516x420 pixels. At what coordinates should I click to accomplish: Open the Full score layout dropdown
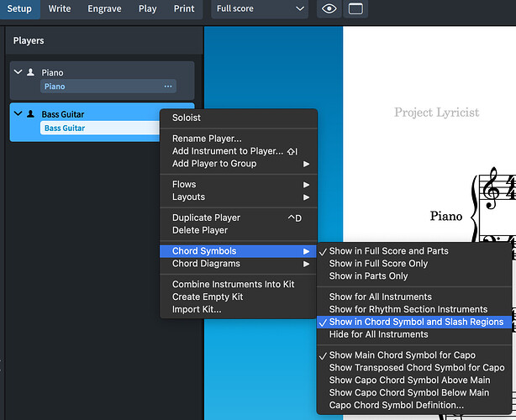pyautogui.click(x=260, y=8)
